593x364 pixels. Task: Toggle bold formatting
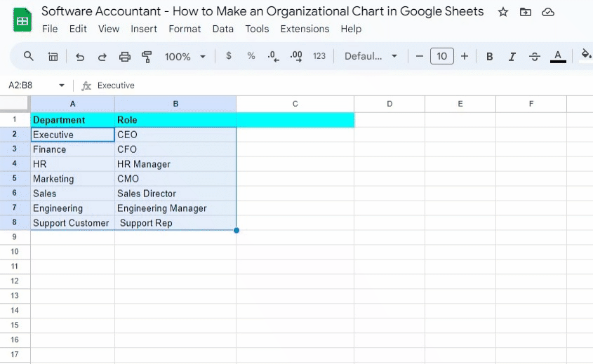pos(490,57)
